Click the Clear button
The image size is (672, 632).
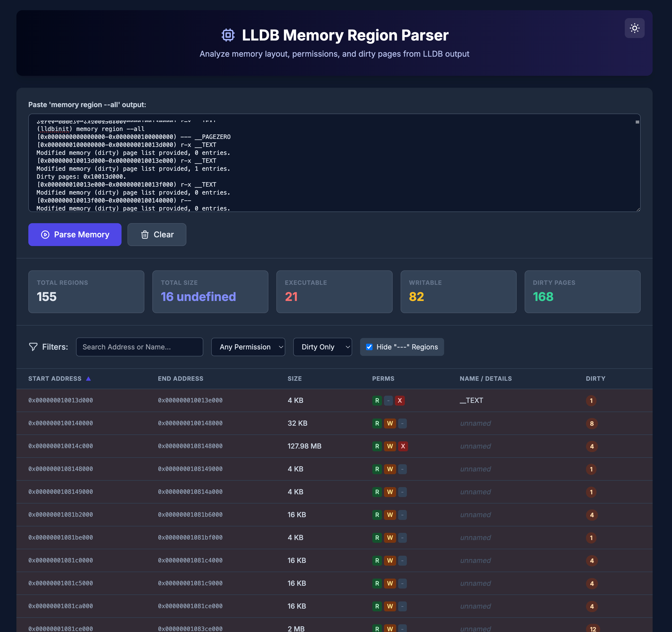(157, 235)
